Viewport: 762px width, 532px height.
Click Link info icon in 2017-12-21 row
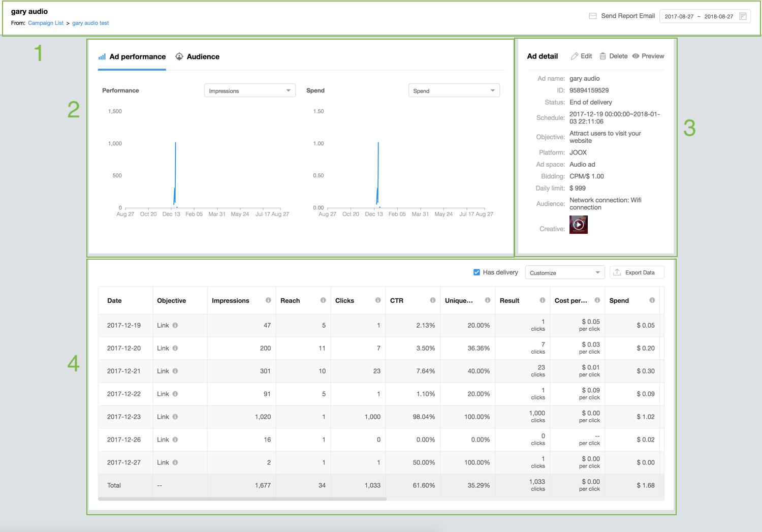[175, 371]
